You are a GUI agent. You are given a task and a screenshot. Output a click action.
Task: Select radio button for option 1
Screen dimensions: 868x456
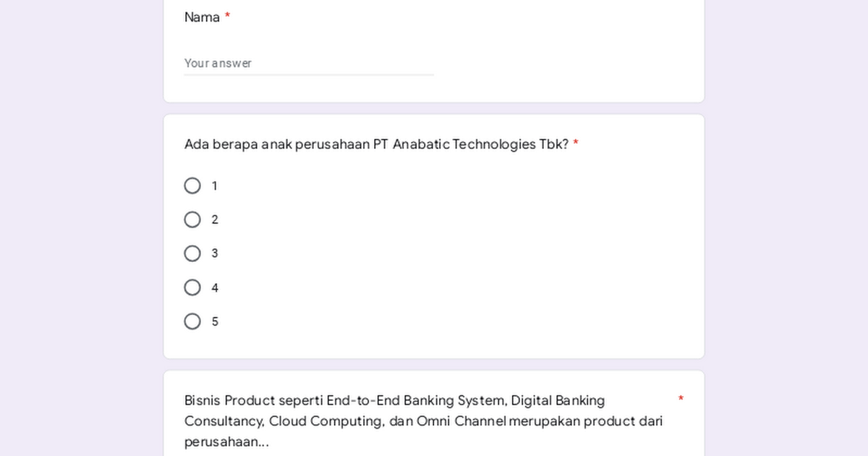192,186
